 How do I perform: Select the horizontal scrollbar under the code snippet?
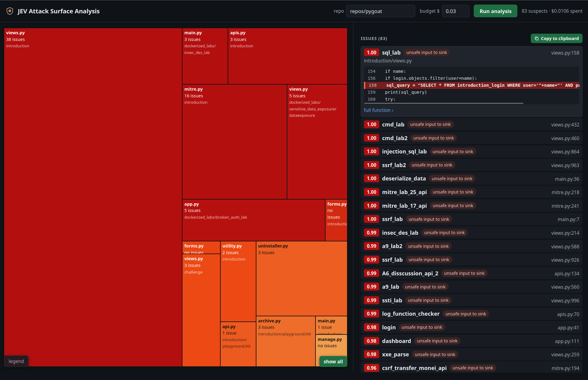point(444,103)
